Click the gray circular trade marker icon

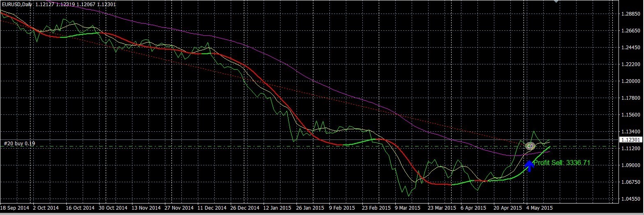[x=530, y=146]
